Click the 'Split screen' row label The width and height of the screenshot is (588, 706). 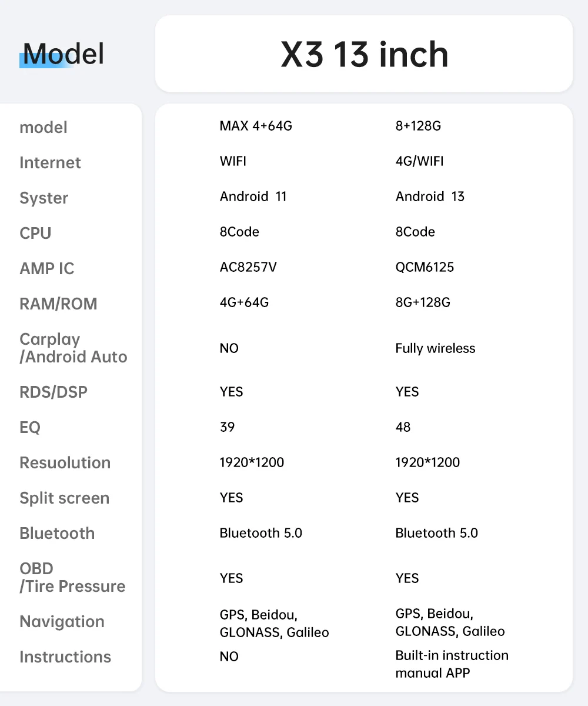coord(64,498)
